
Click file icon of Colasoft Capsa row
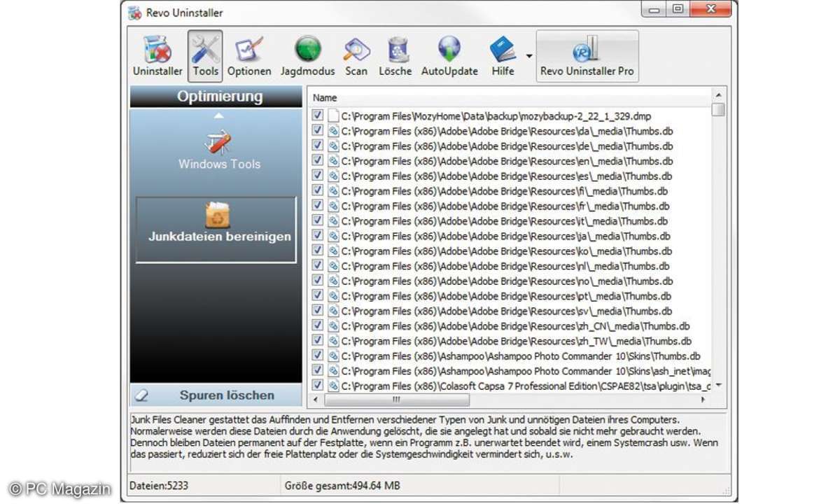tap(333, 386)
